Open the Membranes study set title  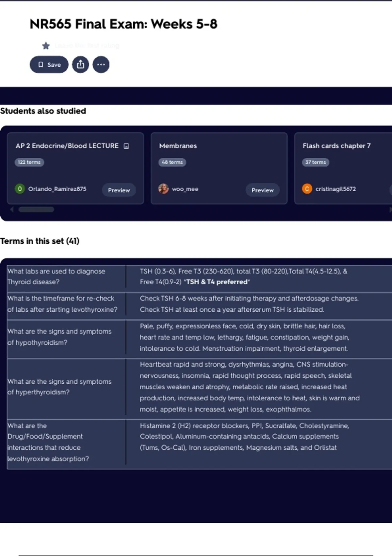tap(178, 146)
